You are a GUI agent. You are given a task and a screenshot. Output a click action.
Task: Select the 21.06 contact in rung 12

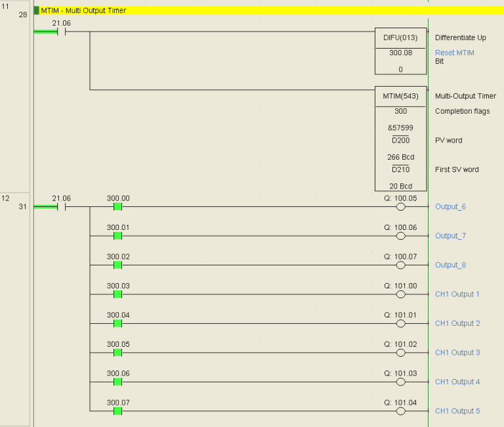pos(61,207)
